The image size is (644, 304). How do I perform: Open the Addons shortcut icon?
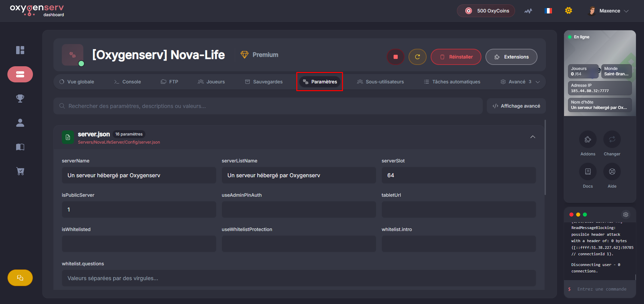click(x=588, y=139)
